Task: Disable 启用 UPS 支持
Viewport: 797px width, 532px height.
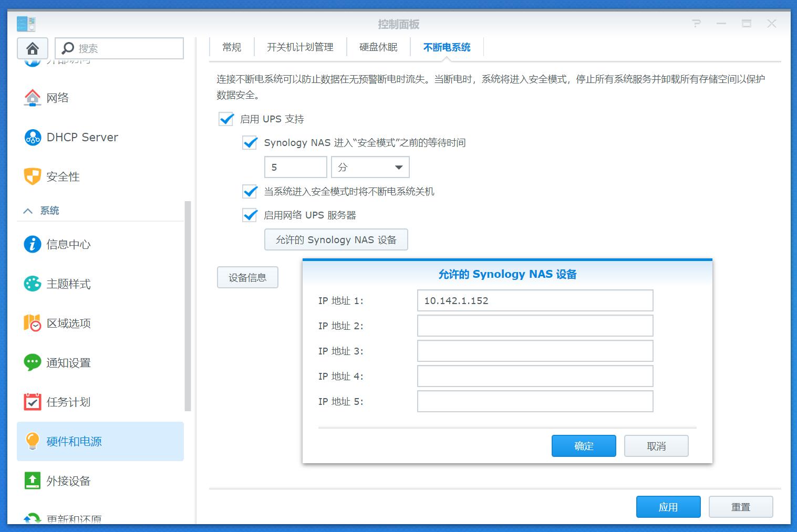Action: (x=226, y=119)
